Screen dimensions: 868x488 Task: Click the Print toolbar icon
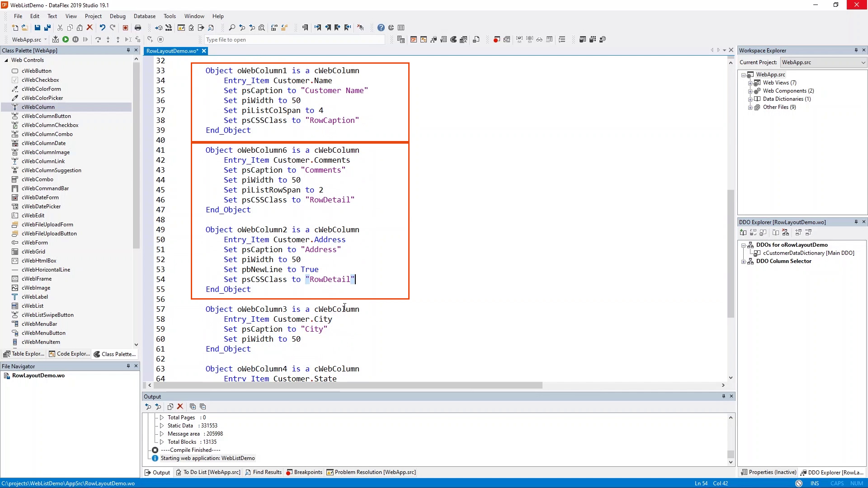tap(138, 28)
